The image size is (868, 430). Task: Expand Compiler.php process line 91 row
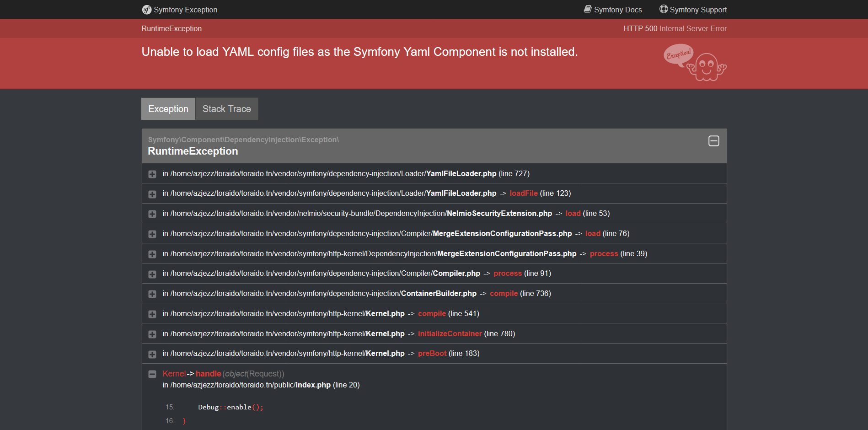click(152, 274)
